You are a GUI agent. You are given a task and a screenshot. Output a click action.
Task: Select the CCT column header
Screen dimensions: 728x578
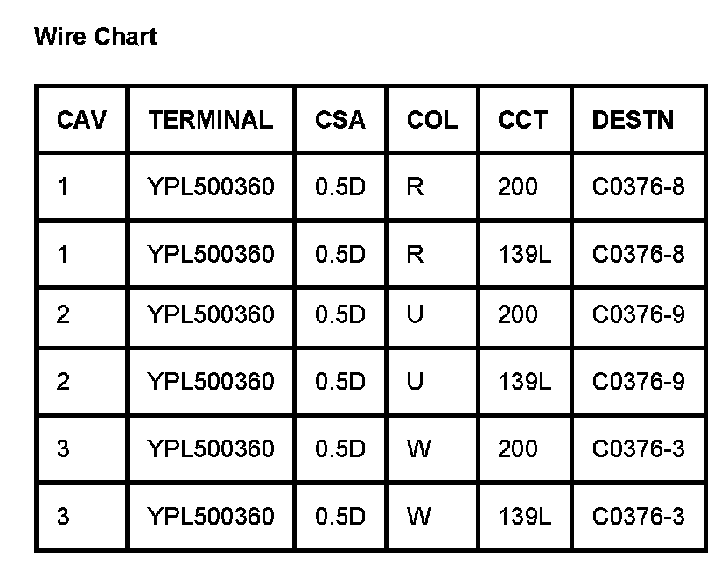pos(522,120)
